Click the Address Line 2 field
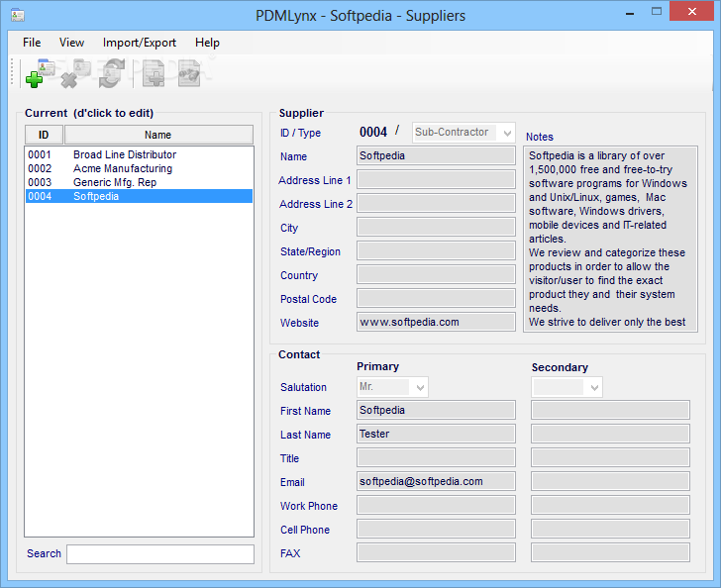Image resolution: width=721 pixels, height=588 pixels. click(x=436, y=203)
